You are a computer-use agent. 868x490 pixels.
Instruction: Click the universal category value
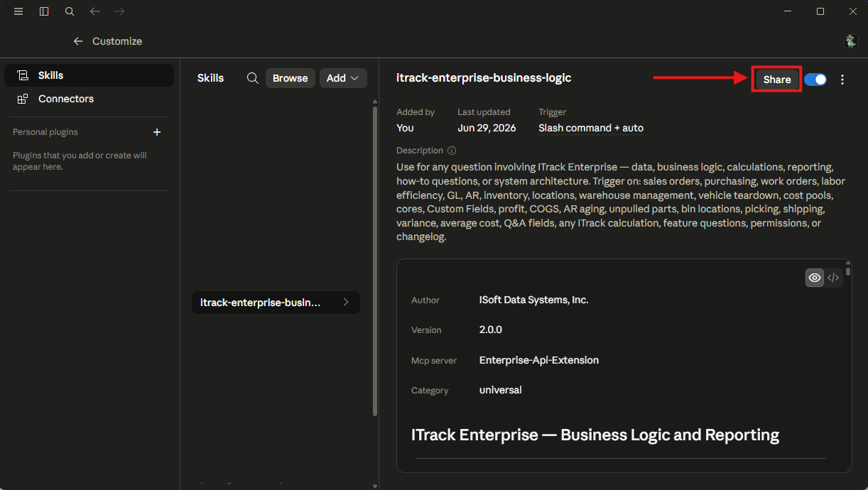(x=501, y=390)
